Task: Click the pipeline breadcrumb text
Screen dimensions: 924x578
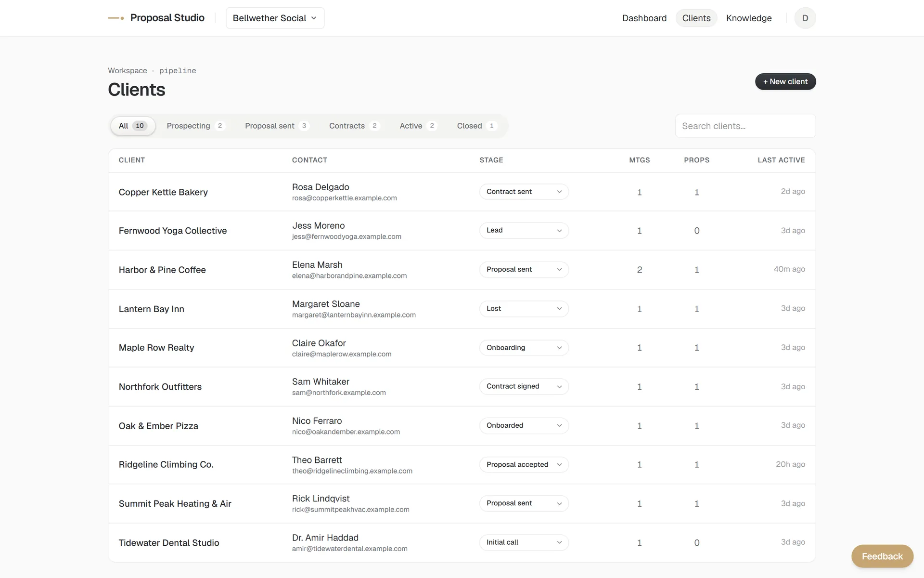Action: (x=178, y=70)
